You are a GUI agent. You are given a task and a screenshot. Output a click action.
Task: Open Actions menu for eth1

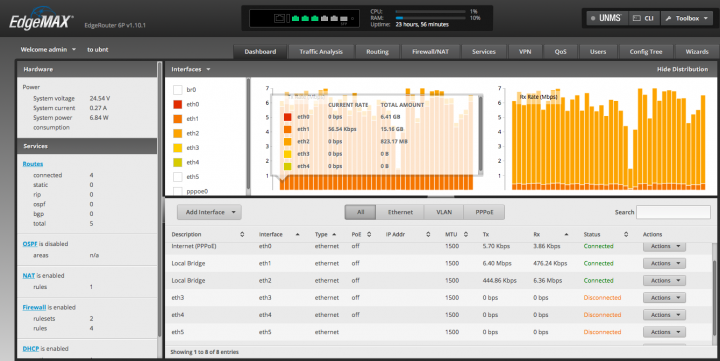pos(664,264)
